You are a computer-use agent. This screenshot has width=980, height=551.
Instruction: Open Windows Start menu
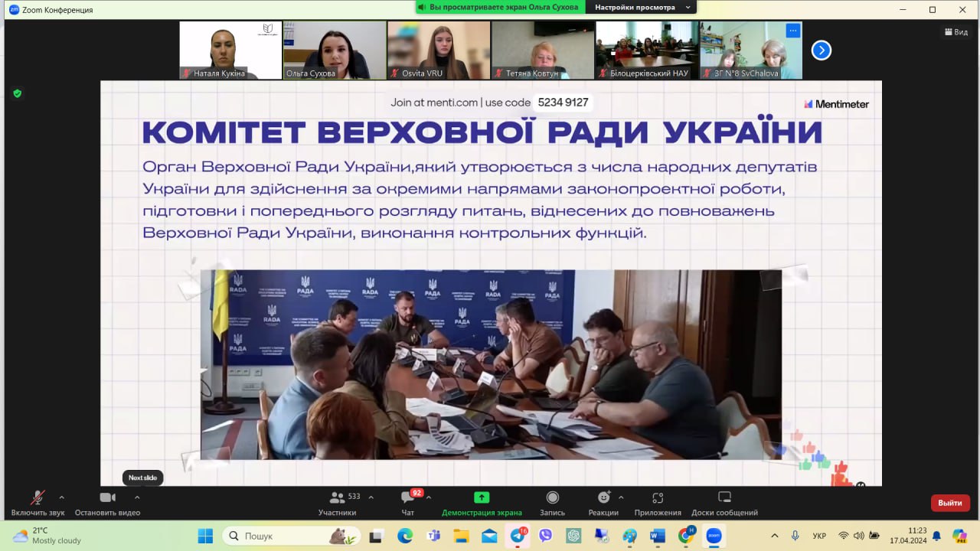[205, 536]
